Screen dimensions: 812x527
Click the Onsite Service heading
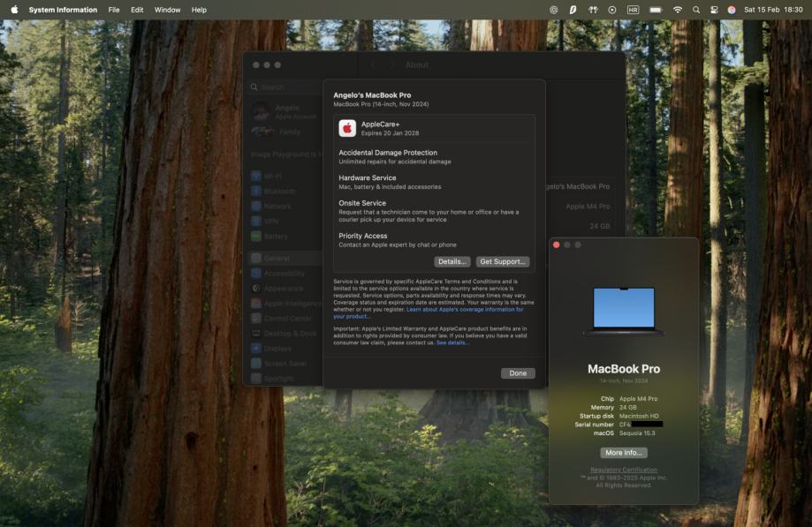point(362,203)
